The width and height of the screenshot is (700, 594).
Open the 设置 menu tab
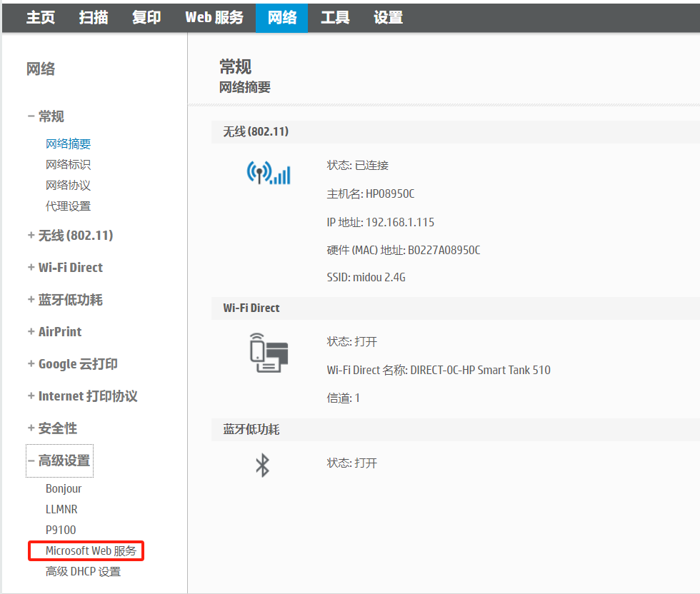tap(387, 17)
